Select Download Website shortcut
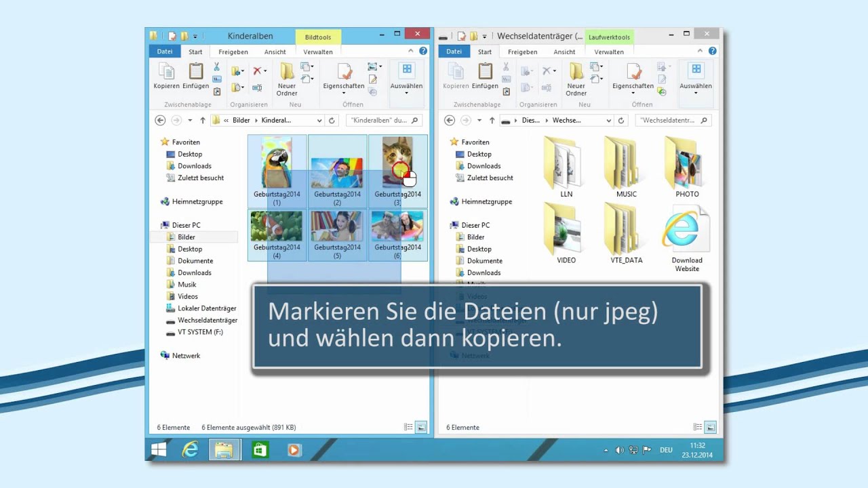The width and height of the screenshot is (868, 488). click(x=687, y=238)
